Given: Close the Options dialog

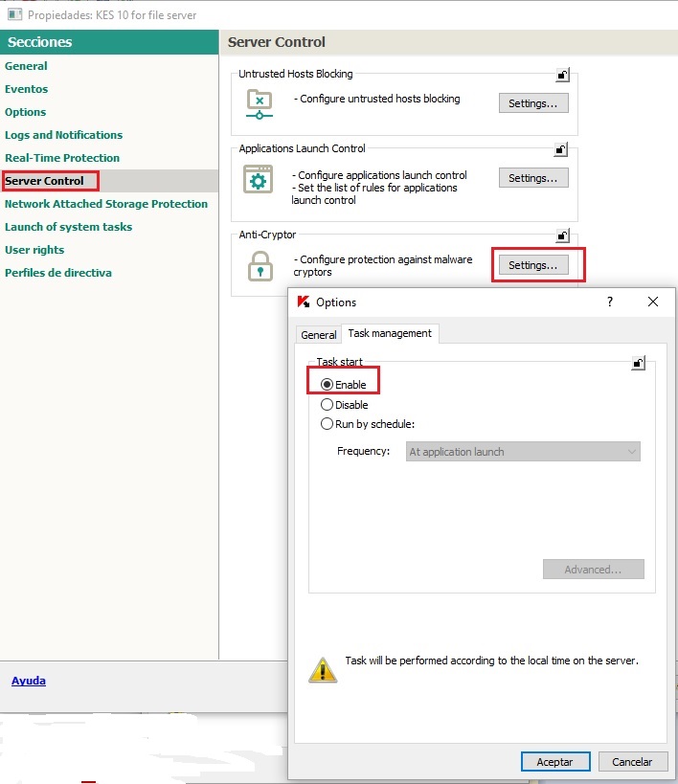Looking at the screenshot, I should pos(652,302).
